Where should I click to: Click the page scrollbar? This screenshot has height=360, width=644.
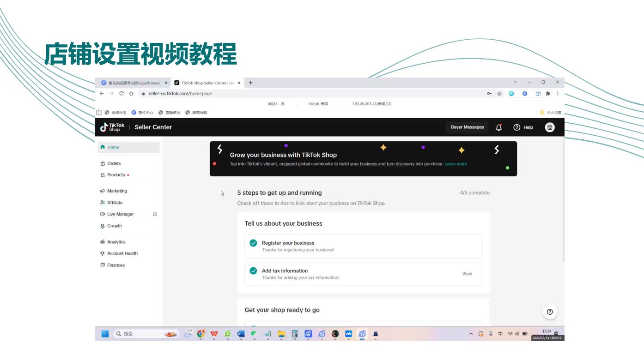[563, 200]
